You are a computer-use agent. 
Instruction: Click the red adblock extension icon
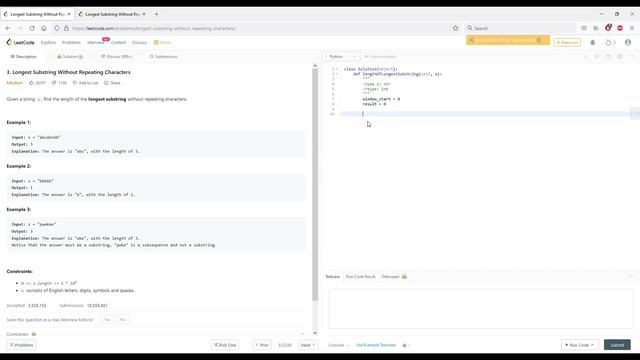tap(620, 28)
